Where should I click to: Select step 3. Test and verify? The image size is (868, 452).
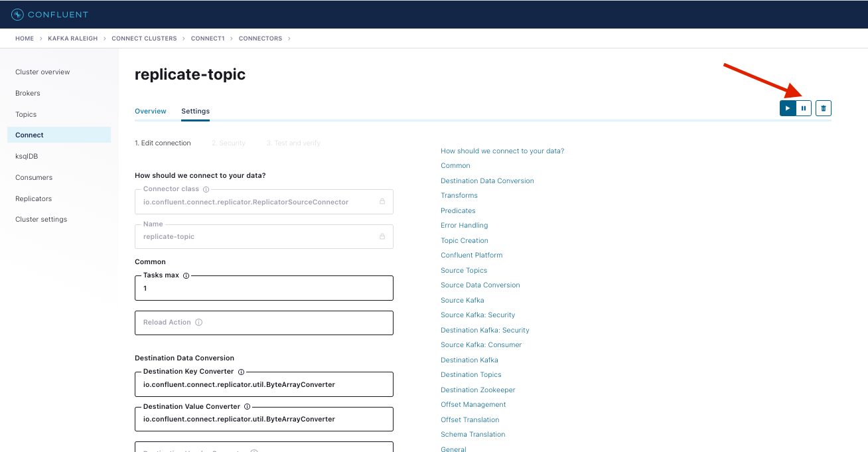(293, 143)
